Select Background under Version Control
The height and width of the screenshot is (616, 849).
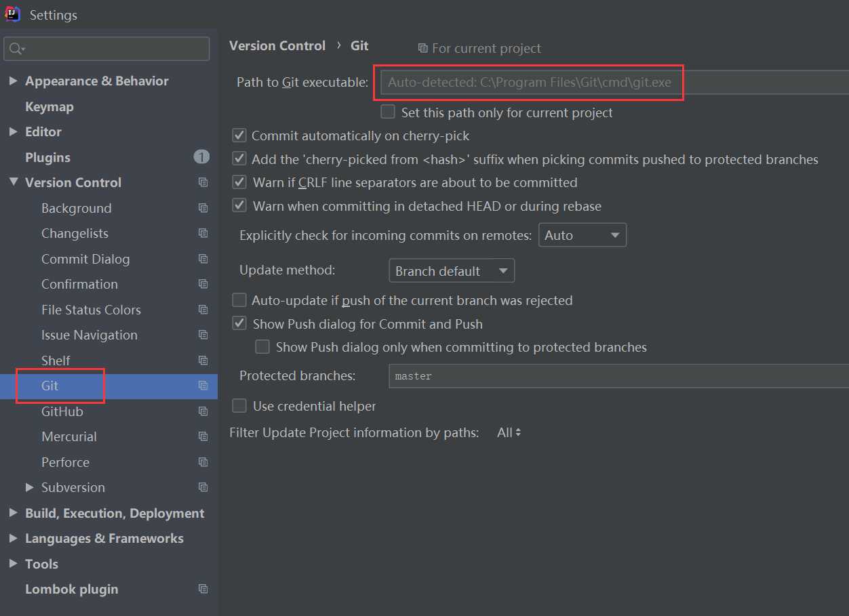(76, 208)
